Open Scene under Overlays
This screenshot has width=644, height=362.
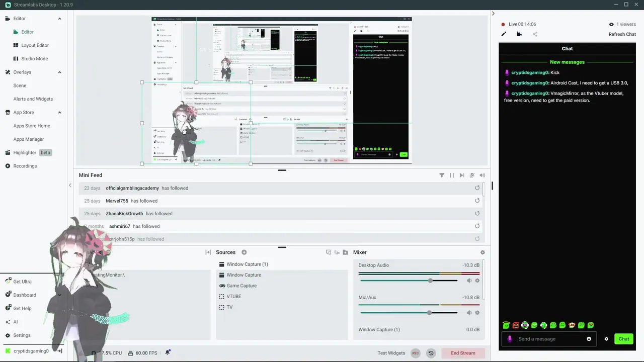(20, 85)
